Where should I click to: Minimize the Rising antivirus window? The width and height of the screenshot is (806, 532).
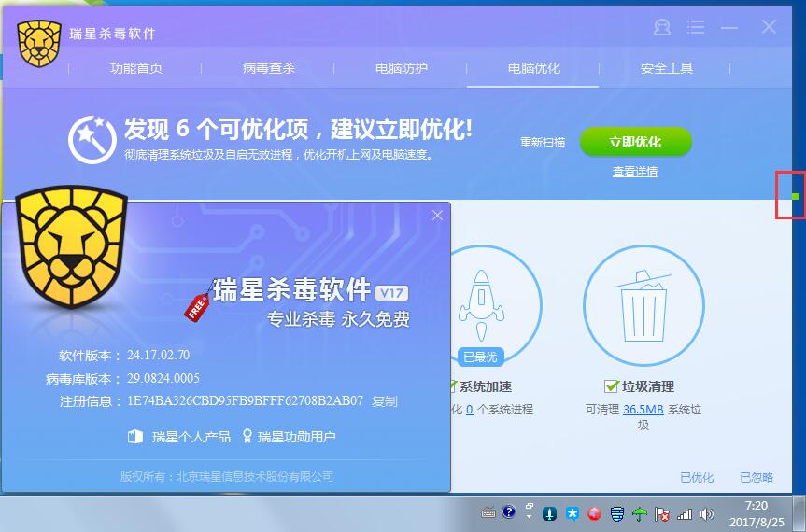pos(728,28)
